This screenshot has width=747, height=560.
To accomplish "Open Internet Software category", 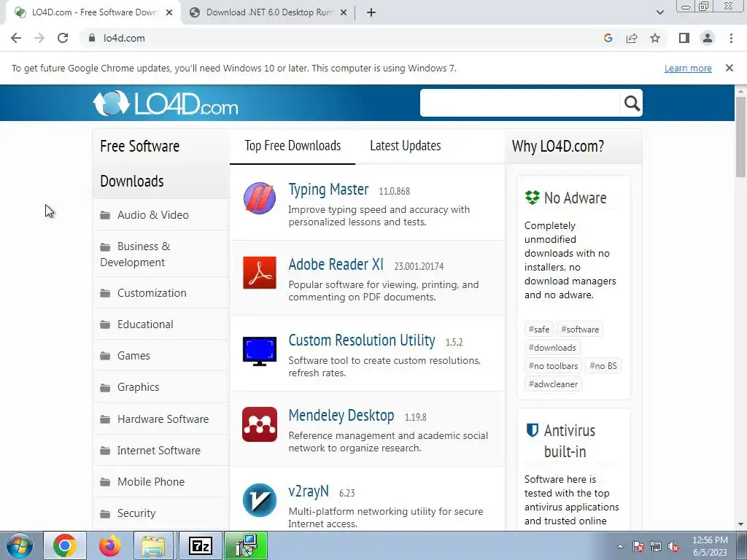I will (161, 451).
